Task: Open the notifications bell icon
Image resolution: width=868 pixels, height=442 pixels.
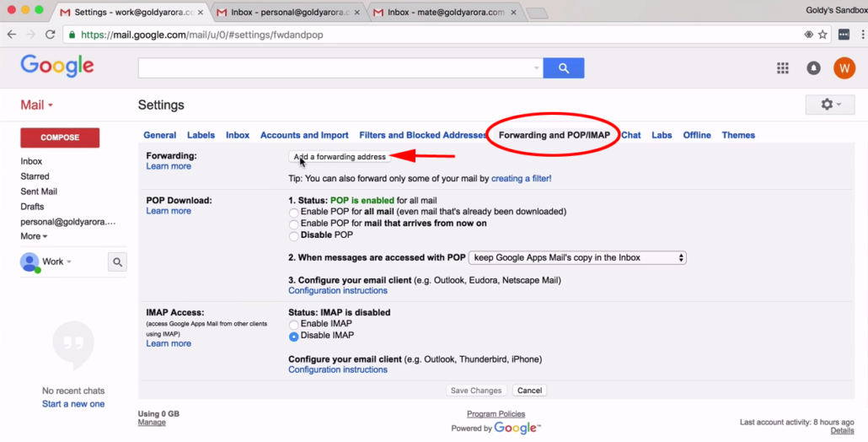Action: pyautogui.click(x=814, y=68)
